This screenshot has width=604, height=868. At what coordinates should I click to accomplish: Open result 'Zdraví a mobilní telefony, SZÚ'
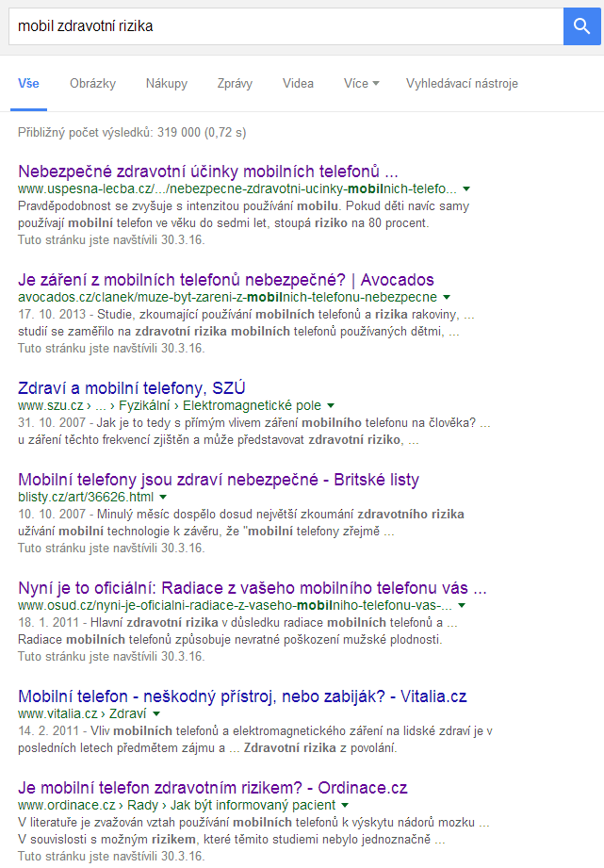coord(132,388)
